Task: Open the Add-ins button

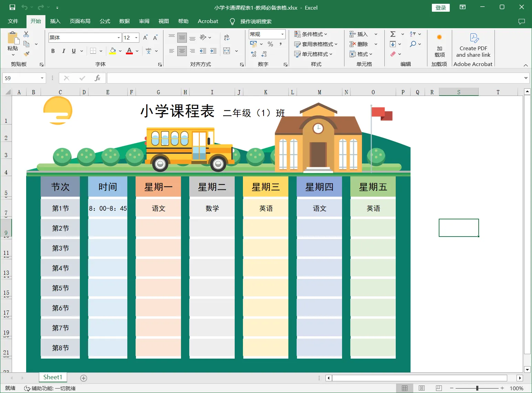Action: tap(439, 45)
